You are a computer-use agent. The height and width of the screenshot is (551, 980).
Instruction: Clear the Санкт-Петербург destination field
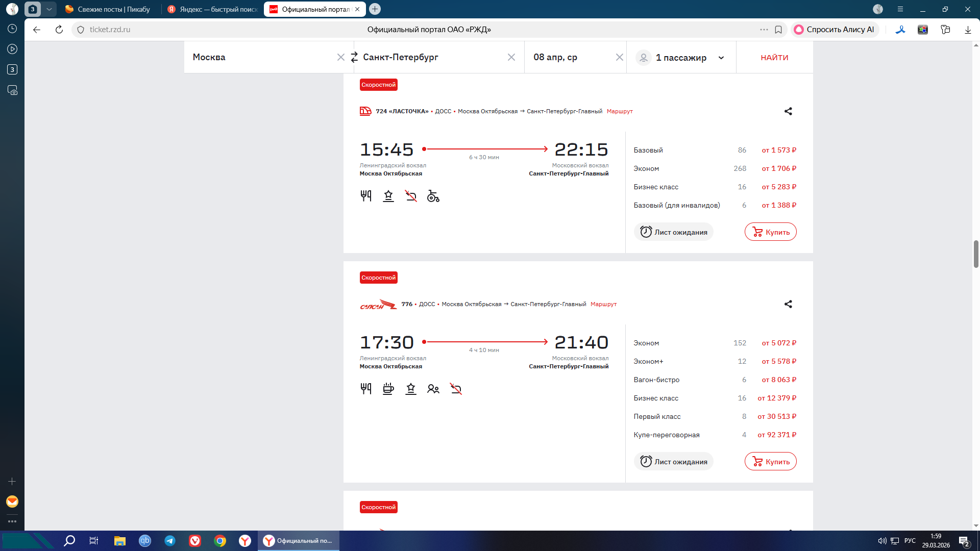[x=511, y=57]
